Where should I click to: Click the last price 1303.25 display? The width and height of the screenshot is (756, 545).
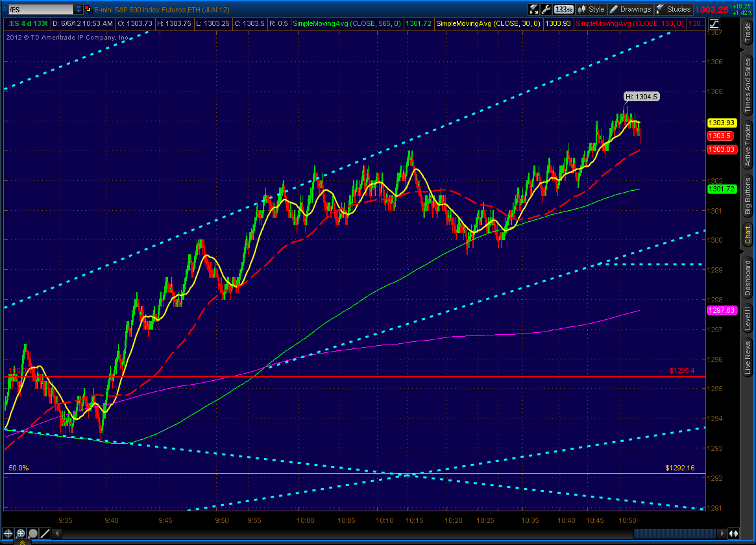coord(712,10)
